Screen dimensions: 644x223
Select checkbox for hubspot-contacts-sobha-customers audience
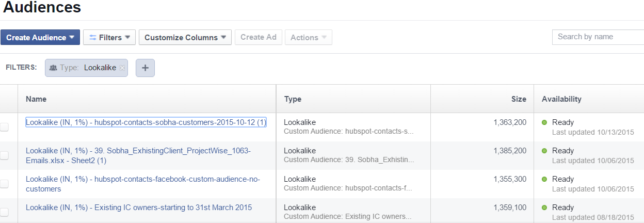tap(4, 127)
